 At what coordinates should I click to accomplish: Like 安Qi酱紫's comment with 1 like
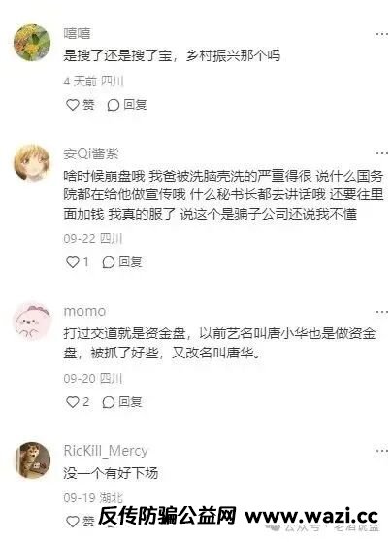coord(78,262)
